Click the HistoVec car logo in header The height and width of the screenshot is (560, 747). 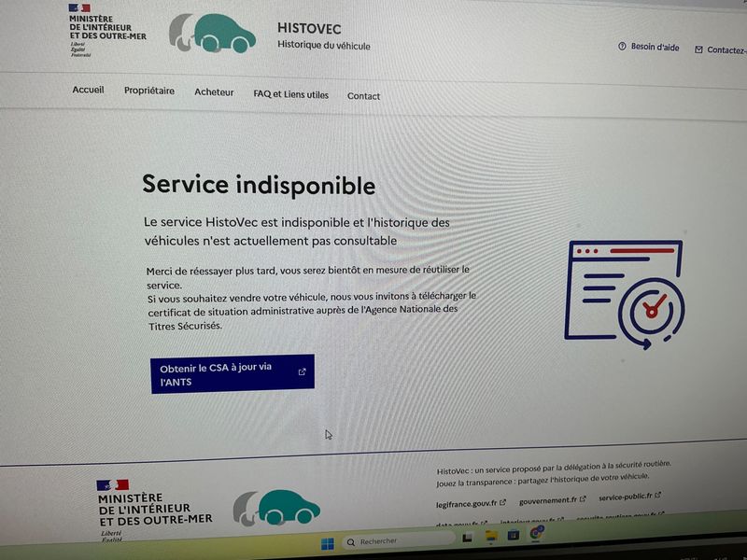tap(213, 33)
